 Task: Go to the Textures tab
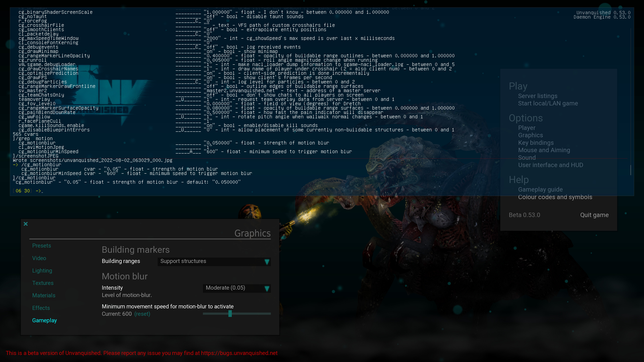pyautogui.click(x=43, y=283)
